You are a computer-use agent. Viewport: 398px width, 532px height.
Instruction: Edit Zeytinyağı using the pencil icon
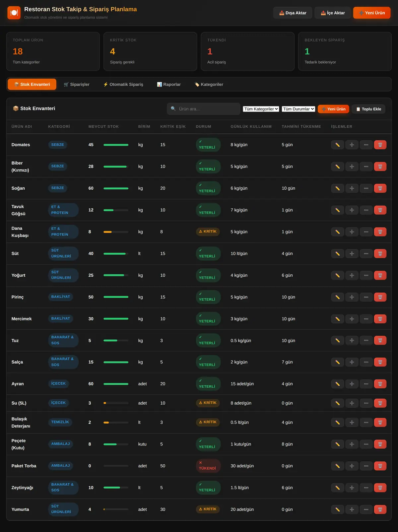click(337, 488)
